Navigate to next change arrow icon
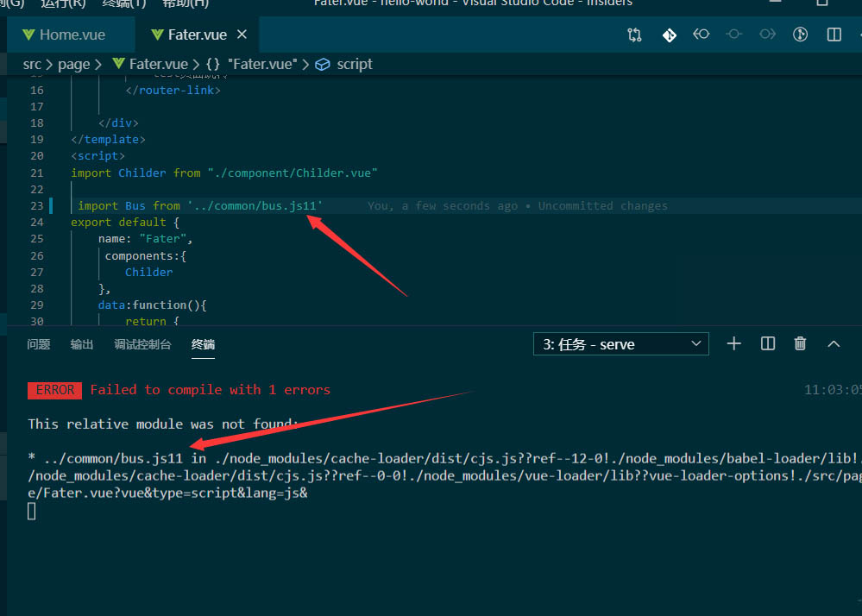This screenshot has height=616, width=862. (765, 35)
